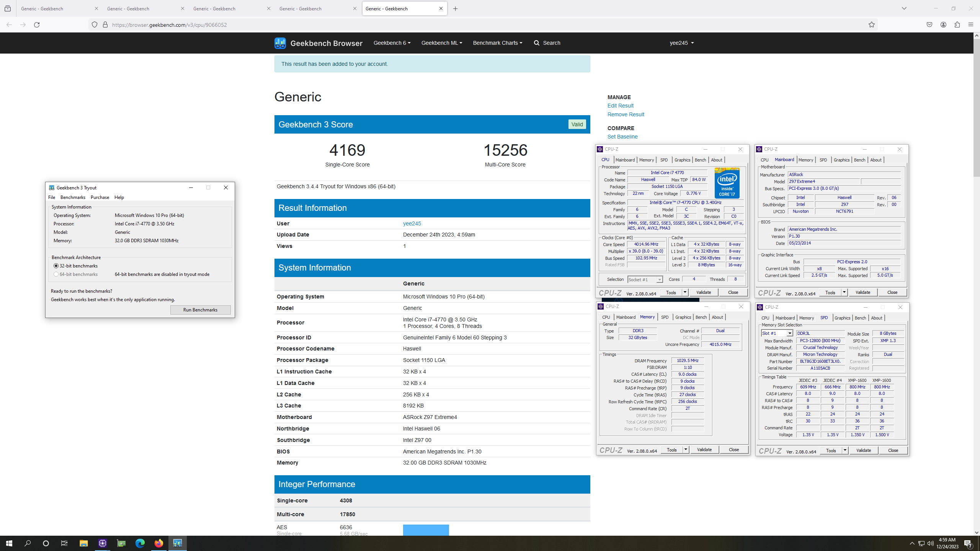Reload the page with refresh icon

pyautogui.click(x=37, y=25)
